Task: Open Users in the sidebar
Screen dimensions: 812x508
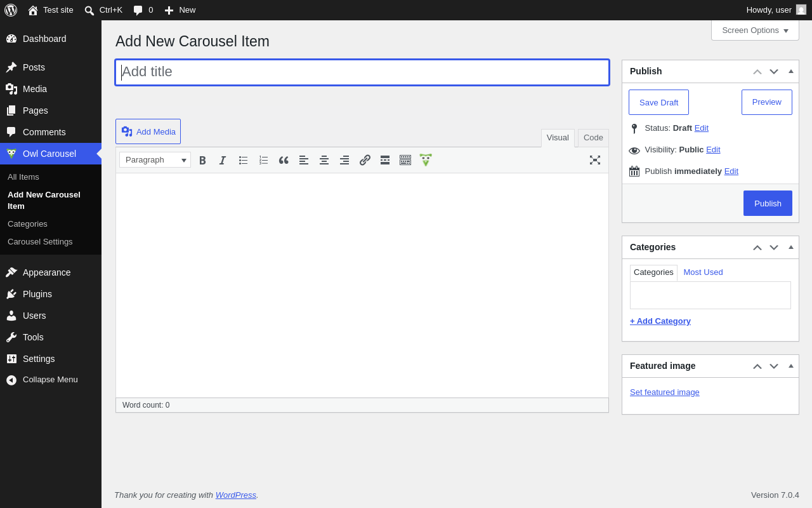Action: (51, 316)
